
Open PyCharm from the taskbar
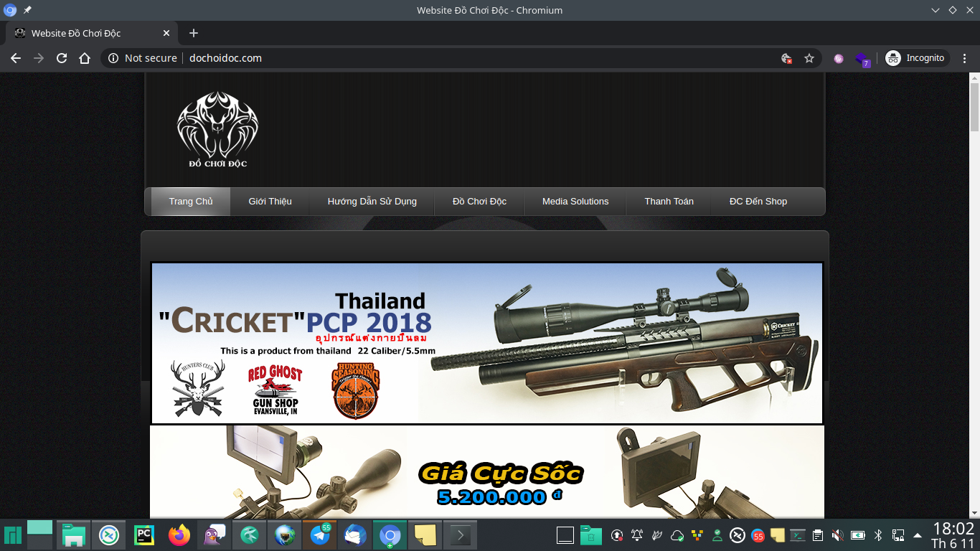(x=144, y=535)
